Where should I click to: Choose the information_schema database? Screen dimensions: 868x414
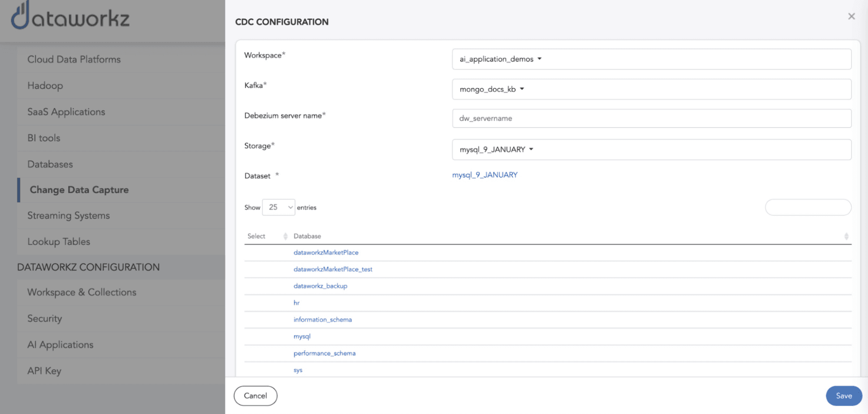tap(322, 320)
